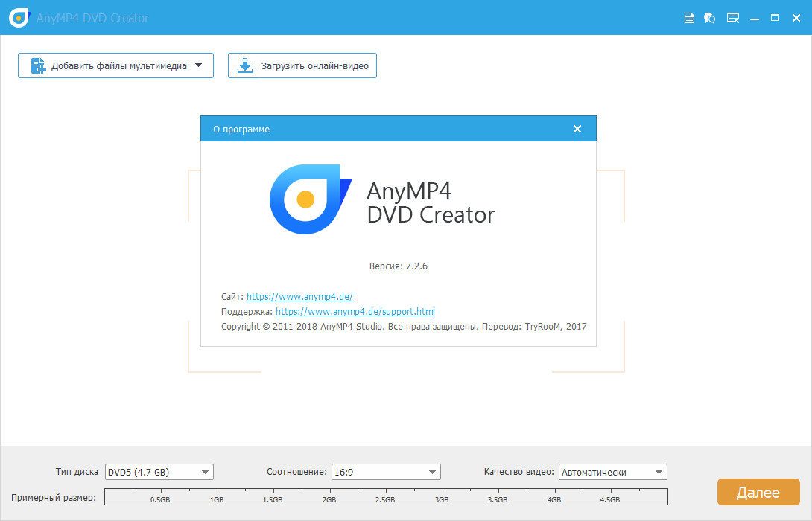This screenshot has width=812, height=521.
Task: Open 'Тип диска' DVD5 dropdown
Action: [159, 472]
